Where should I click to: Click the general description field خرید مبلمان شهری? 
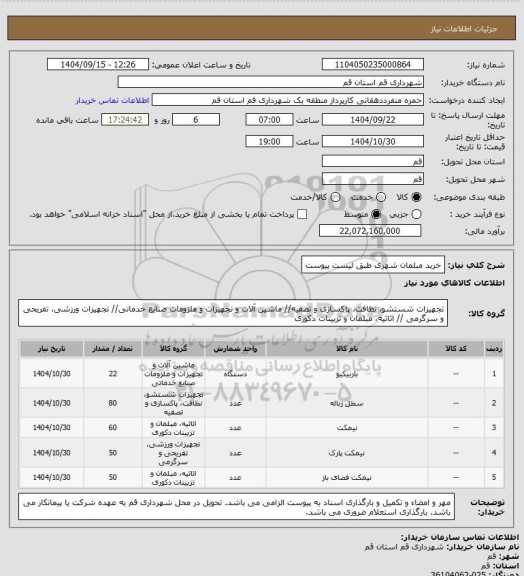[373, 265]
